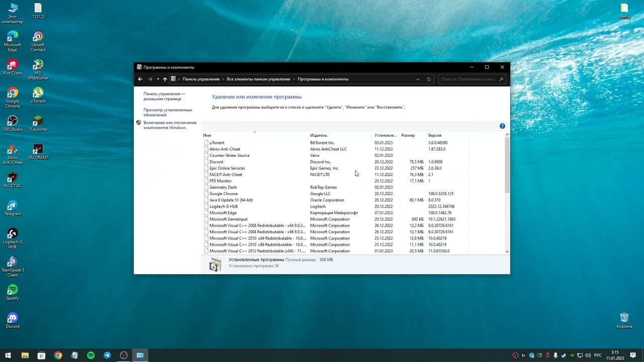Open the clock showing 3:15
Image resolution: width=644 pixels, height=362 pixels.
(x=615, y=355)
